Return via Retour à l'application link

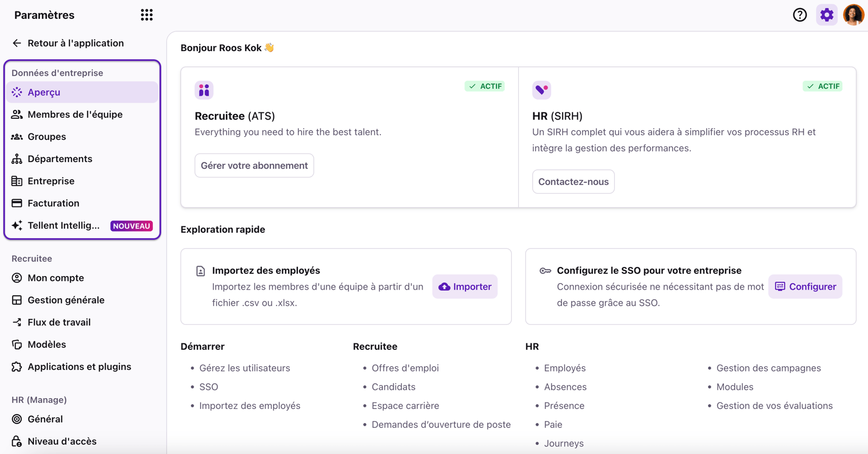[x=75, y=43]
